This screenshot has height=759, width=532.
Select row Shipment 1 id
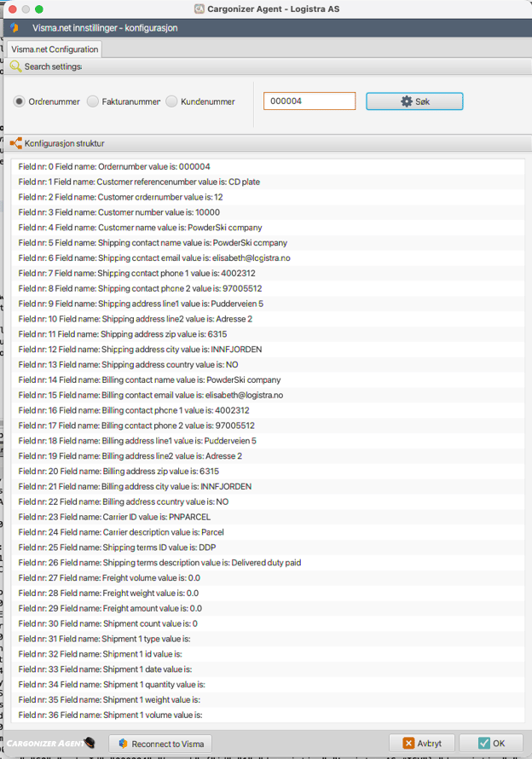point(268,654)
